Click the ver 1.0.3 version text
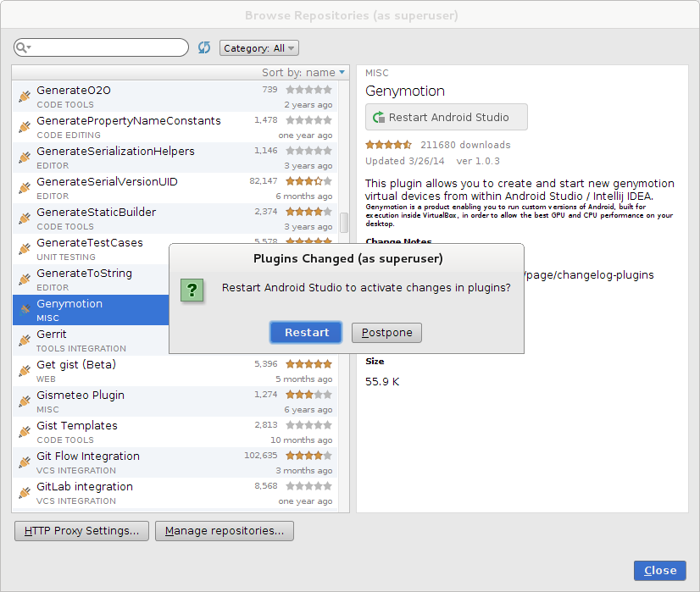The width and height of the screenshot is (700, 592). [x=478, y=161]
